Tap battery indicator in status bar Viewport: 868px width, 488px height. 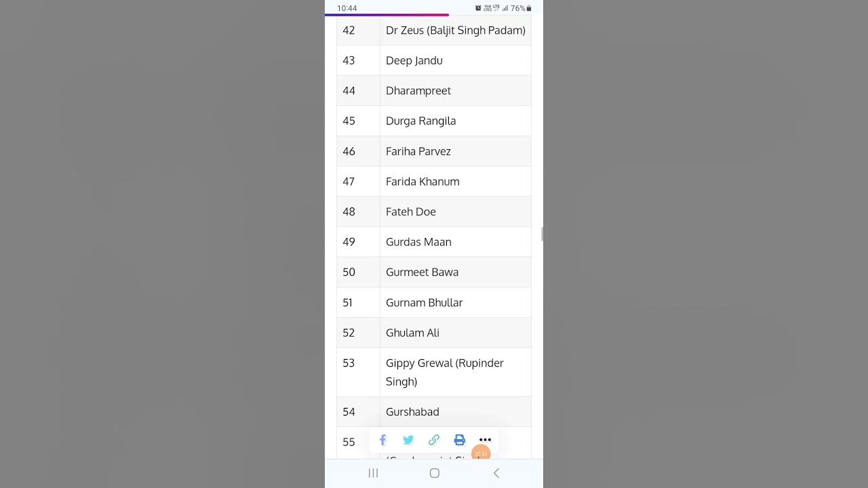[x=529, y=8]
